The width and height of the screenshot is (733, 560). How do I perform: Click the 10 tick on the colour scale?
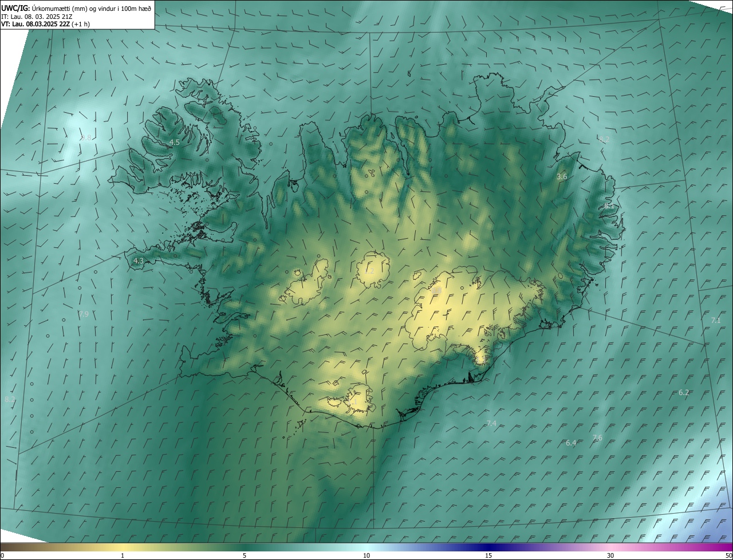366,556
